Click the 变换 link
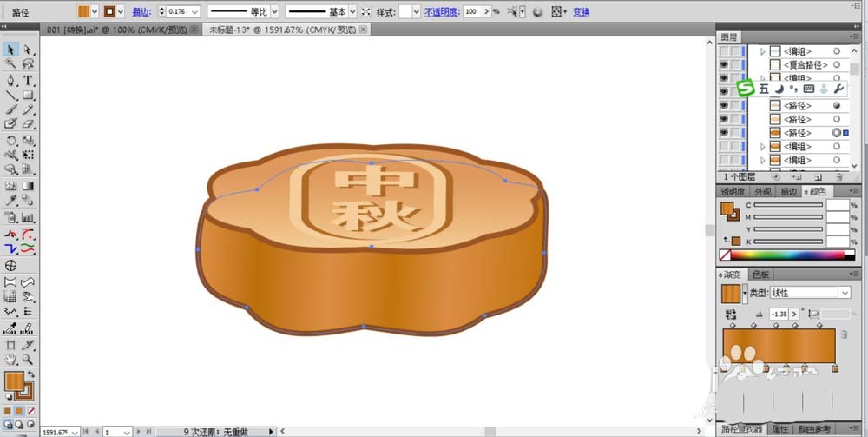Screen dimensions: 868x437 [x=581, y=11]
